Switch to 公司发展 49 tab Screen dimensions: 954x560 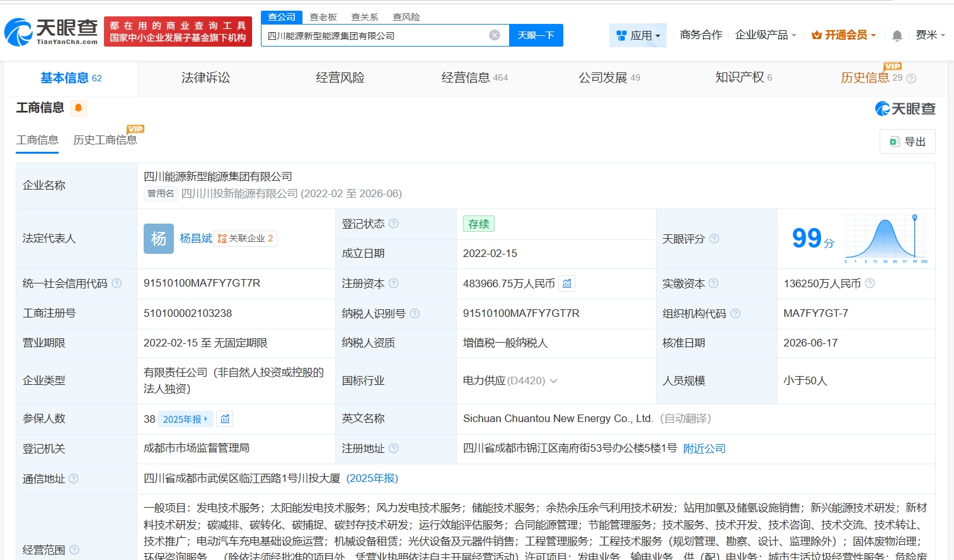(609, 78)
